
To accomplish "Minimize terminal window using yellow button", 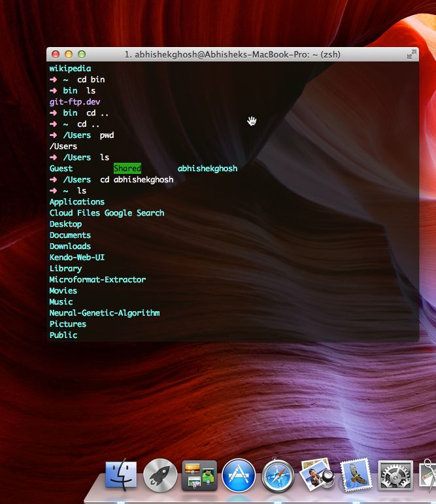I will click(x=69, y=55).
